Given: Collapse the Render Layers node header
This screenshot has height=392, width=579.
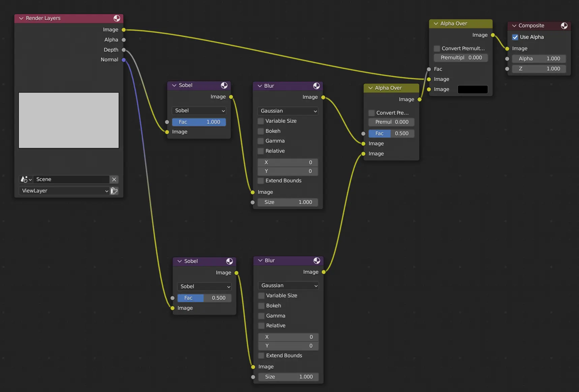Looking at the screenshot, I should pyautogui.click(x=21, y=18).
